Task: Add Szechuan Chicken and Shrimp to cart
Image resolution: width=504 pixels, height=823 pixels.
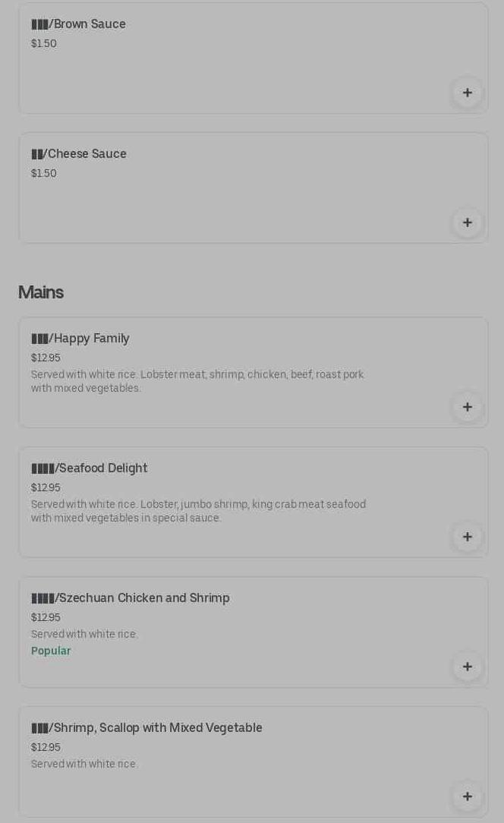Action: (467, 667)
